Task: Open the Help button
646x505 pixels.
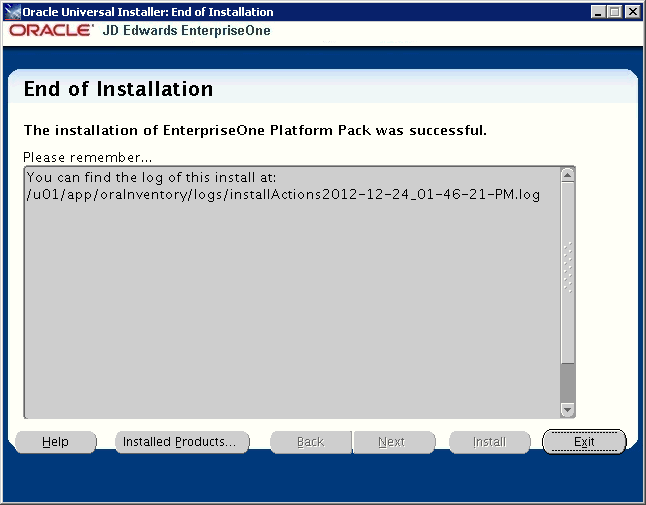Action: (x=56, y=442)
